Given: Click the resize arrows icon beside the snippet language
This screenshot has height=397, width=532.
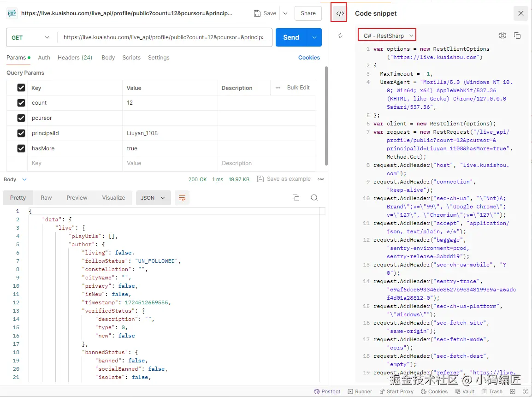Looking at the screenshot, I should pyautogui.click(x=340, y=36).
